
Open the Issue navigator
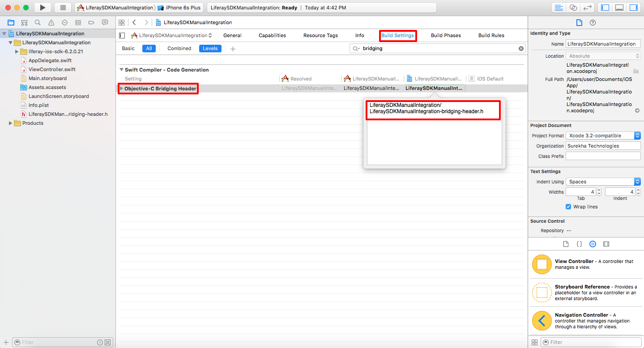pos(51,22)
